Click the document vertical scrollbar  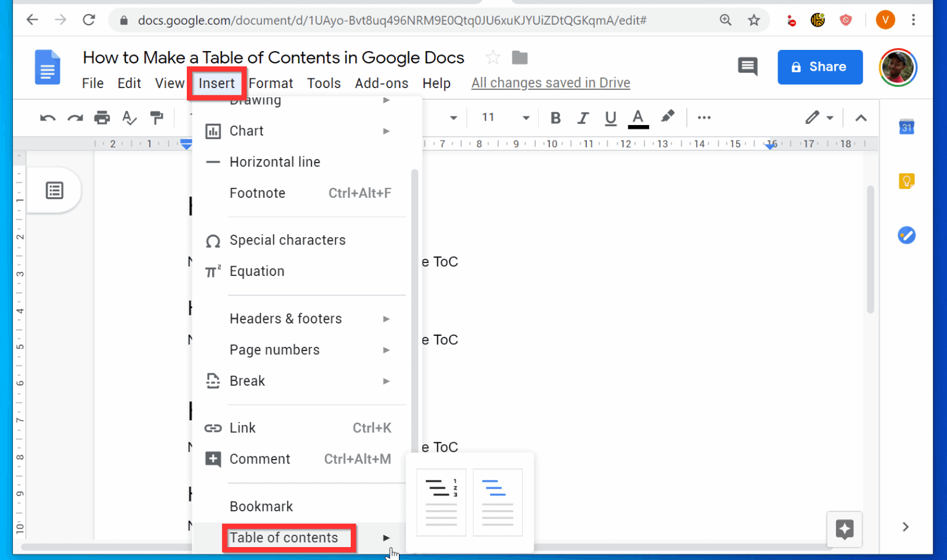[x=871, y=250]
